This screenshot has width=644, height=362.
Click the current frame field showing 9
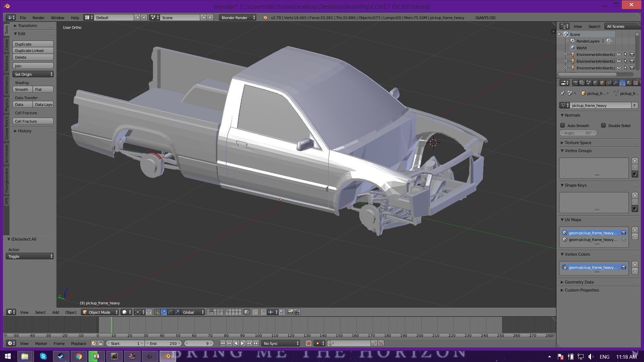199,344
